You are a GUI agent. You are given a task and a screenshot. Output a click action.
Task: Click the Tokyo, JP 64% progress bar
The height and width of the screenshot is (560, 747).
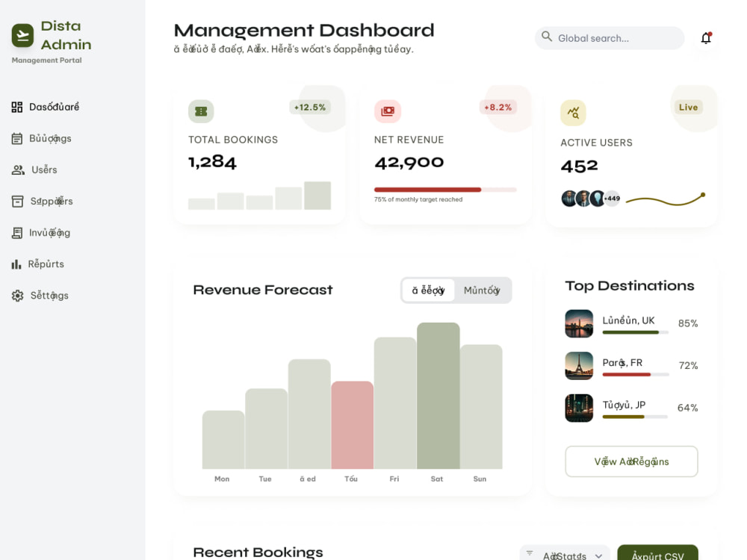click(x=635, y=417)
